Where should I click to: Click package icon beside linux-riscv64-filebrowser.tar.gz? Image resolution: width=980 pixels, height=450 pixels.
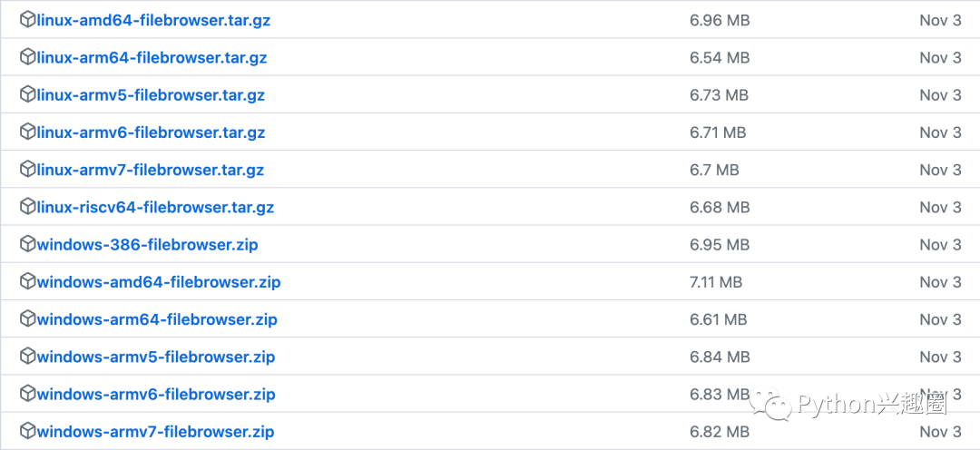(x=27, y=207)
